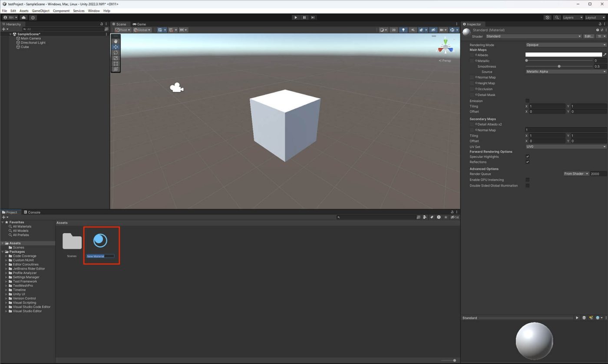Select the Hand view tool

click(116, 41)
